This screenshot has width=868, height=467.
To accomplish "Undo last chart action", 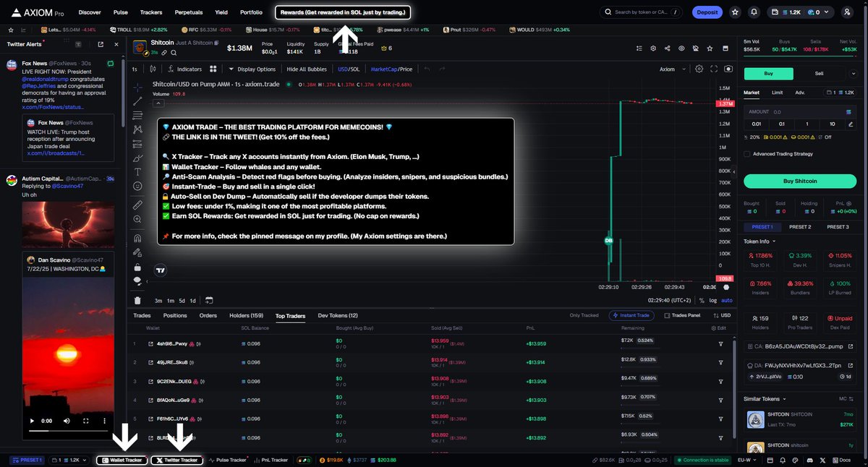I will tap(427, 69).
